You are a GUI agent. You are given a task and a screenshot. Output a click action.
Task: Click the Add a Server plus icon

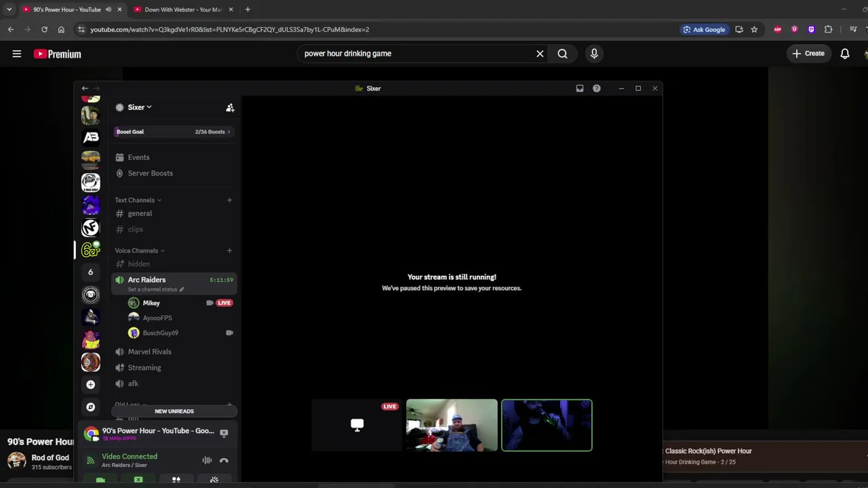pos(90,384)
